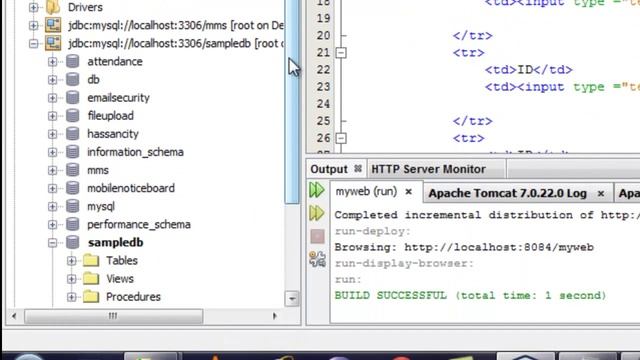Viewport: 640px width, 360px height.
Task: Click the db database cylinder icon
Action: (72, 80)
